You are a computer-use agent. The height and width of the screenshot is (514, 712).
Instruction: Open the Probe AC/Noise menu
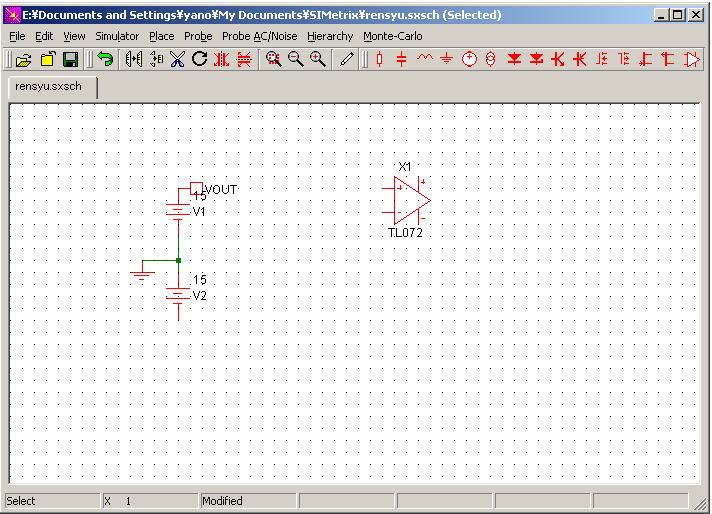pyautogui.click(x=259, y=36)
